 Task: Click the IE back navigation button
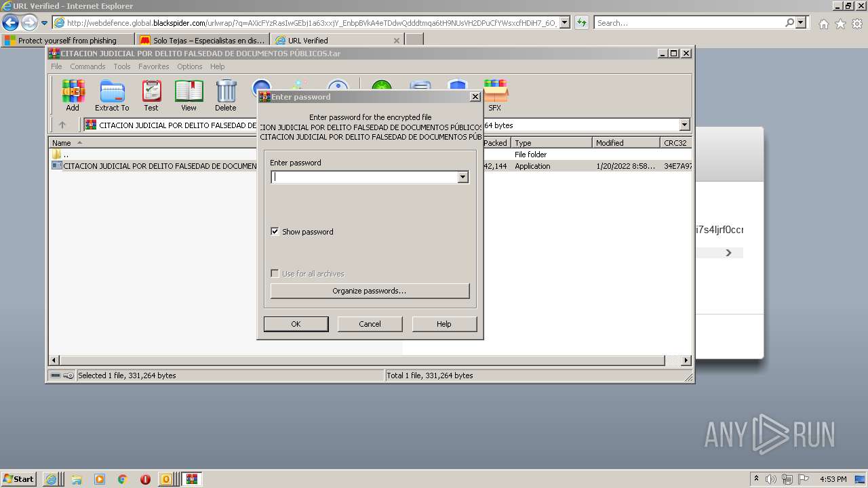(x=10, y=22)
